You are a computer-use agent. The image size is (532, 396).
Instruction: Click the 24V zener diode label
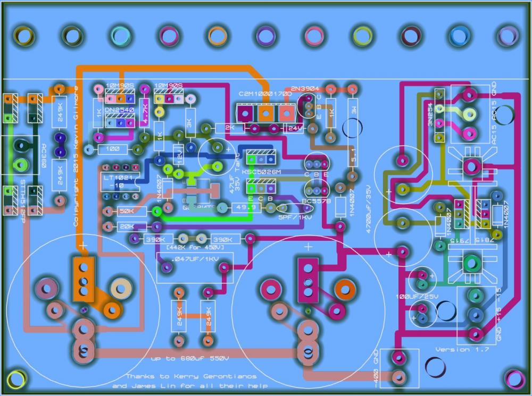tap(293, 128)
